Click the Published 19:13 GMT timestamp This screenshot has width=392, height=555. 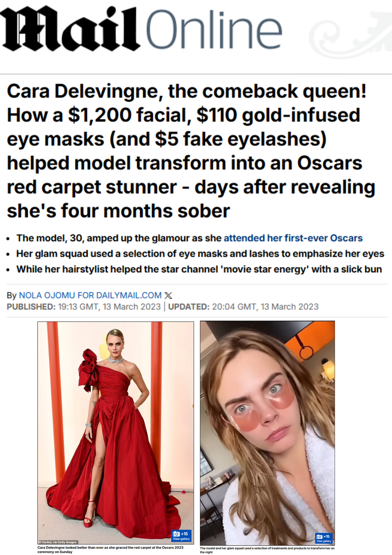point(84,307)
